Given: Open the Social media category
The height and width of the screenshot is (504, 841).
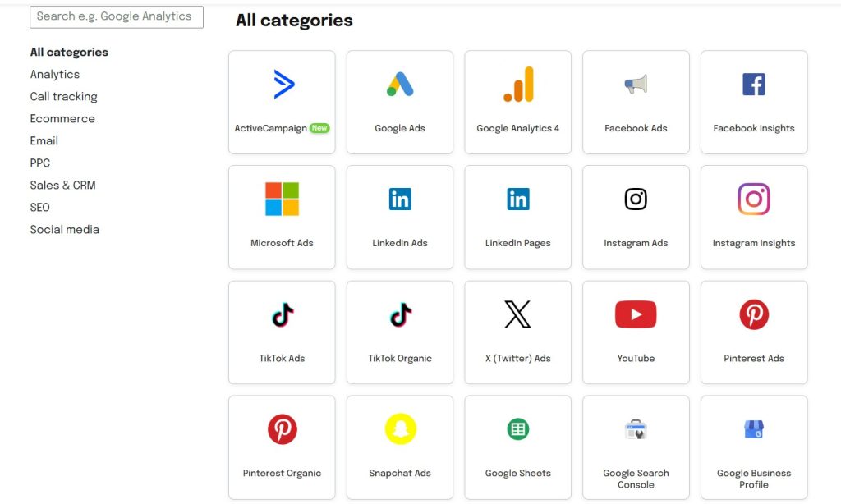Looking at the screenshot, I should [x=65, y=229].
